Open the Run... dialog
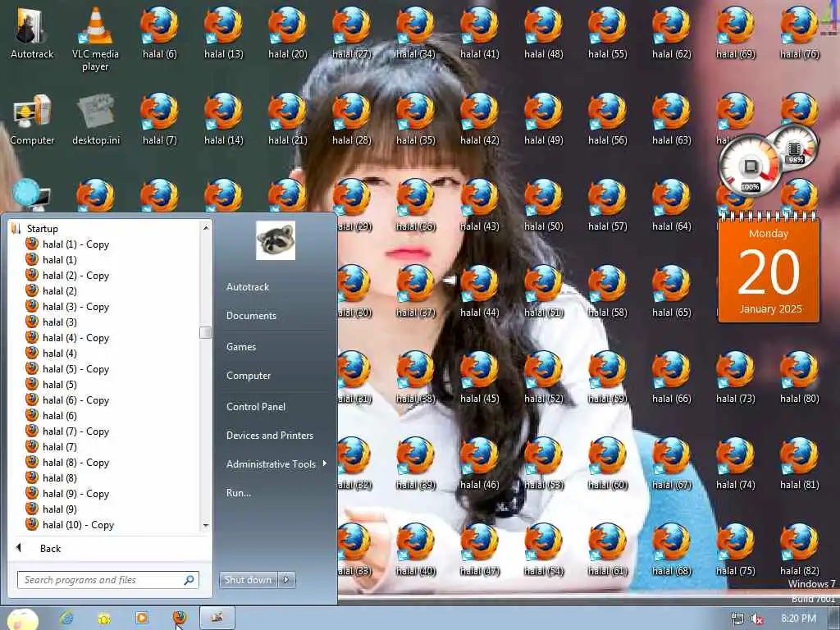 (x=239, y=493)
